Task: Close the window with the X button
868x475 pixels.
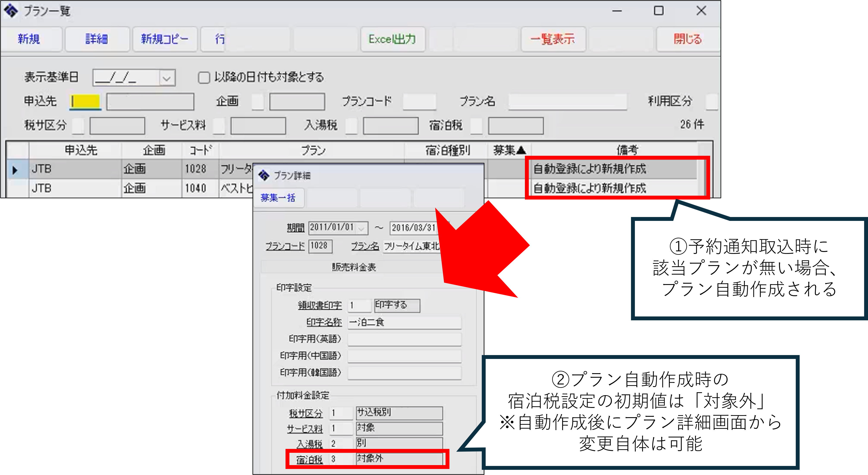Action: click(x=701, y=10)
